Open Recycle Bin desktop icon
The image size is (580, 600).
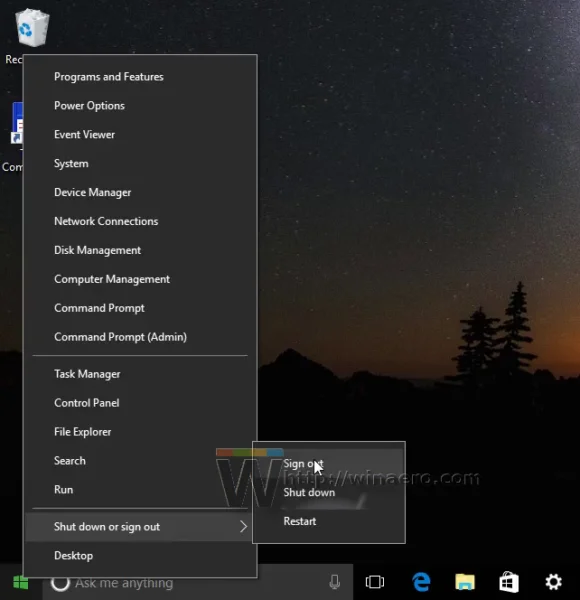31,28
